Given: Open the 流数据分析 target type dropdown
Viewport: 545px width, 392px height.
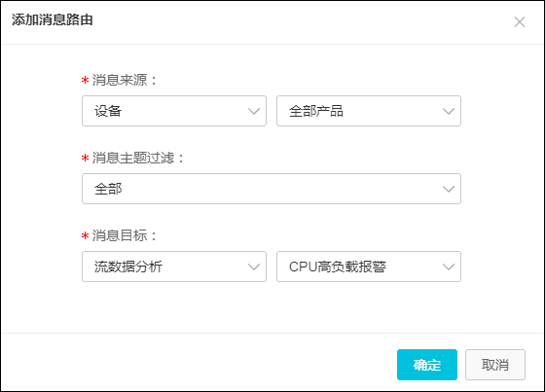Looking at the screenshot, I should [174, 267].
